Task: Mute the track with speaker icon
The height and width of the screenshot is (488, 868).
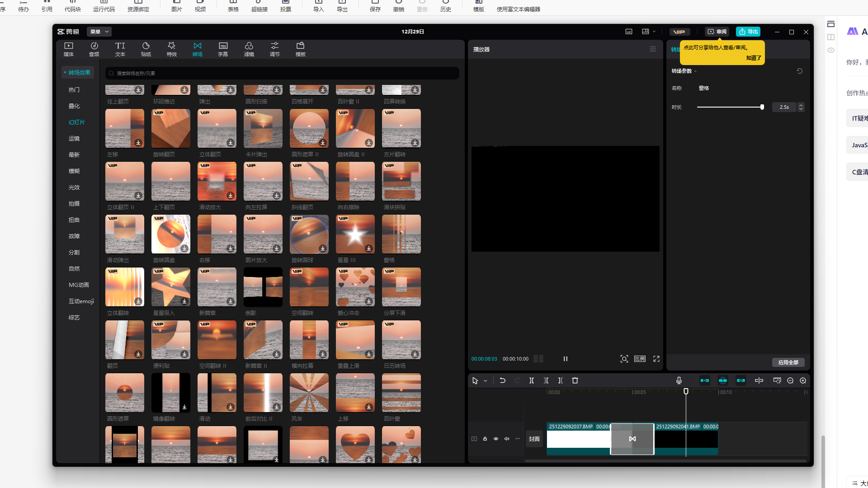Action: 507,439
